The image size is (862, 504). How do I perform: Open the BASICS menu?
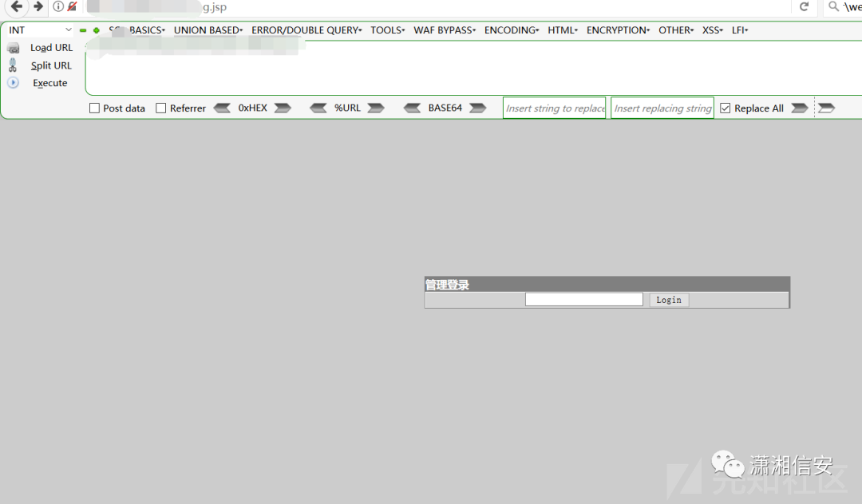(x=148, y=30)
